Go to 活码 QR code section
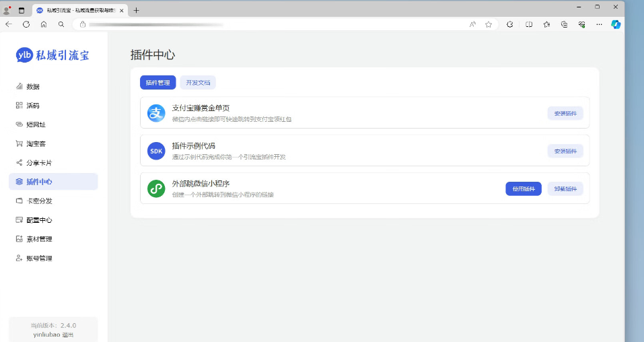This screenshot has width=644, height=342. 32,106
